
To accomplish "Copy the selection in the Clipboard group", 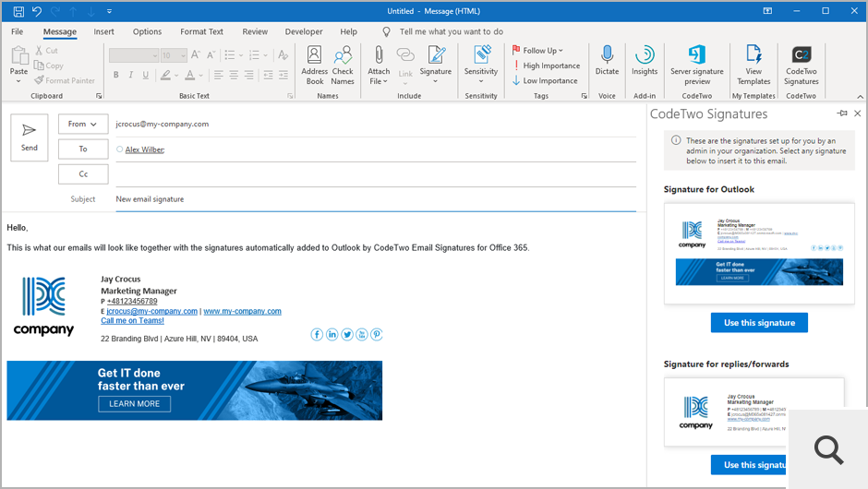I will click(48, 66).
